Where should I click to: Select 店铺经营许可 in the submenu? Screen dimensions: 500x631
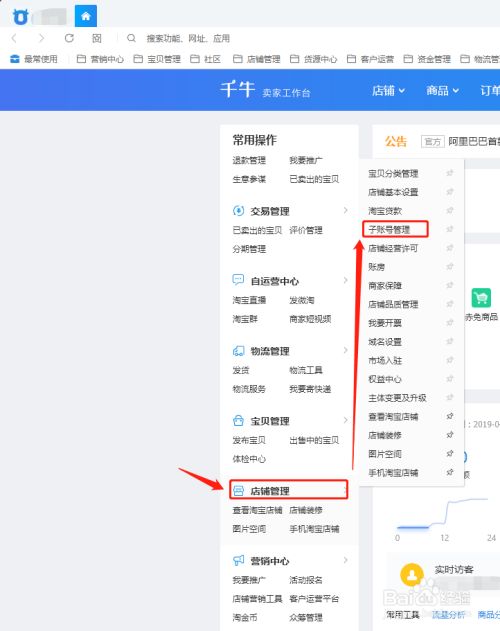393,248
